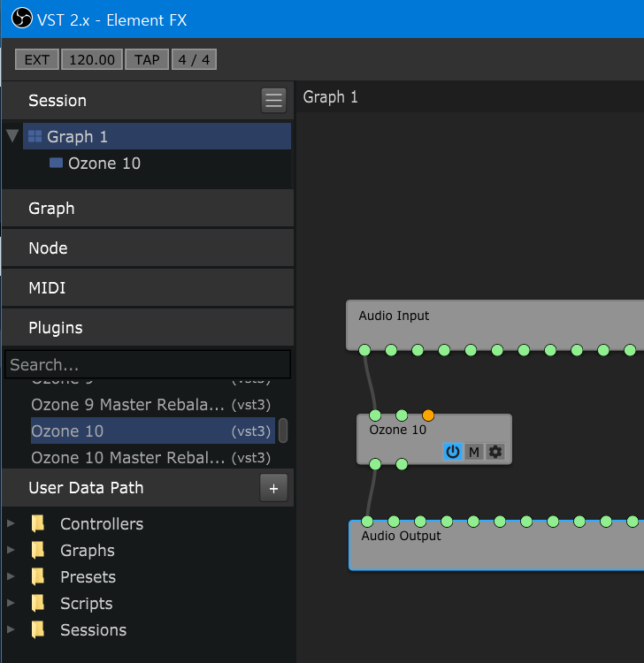Click the Ozone 10 node icon in tree
The image size is (644, 663).
click(56, 163)
